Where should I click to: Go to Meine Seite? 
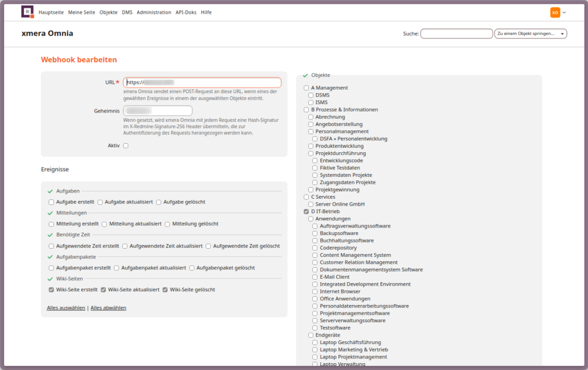click(82, 13)
